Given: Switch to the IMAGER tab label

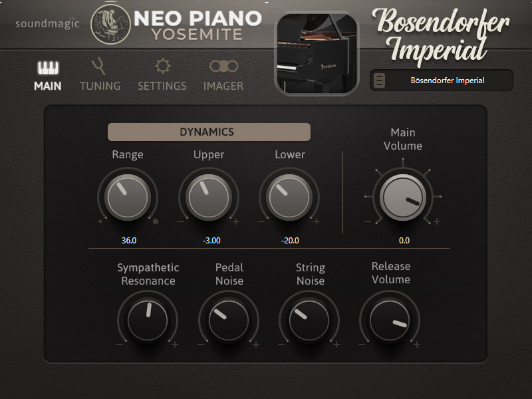Looking at the screenshot, I should pyautogui.click(x=223, y=86).
